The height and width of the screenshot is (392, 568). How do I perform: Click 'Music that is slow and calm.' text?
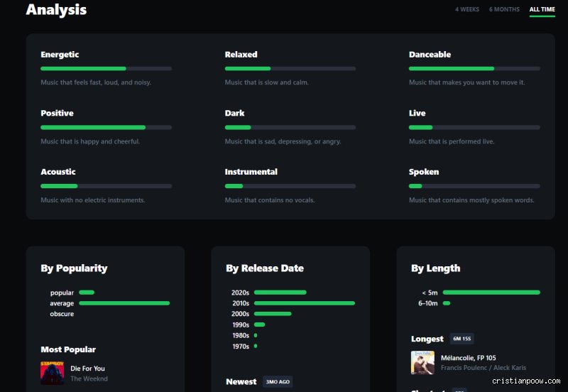tap(267, 82)
